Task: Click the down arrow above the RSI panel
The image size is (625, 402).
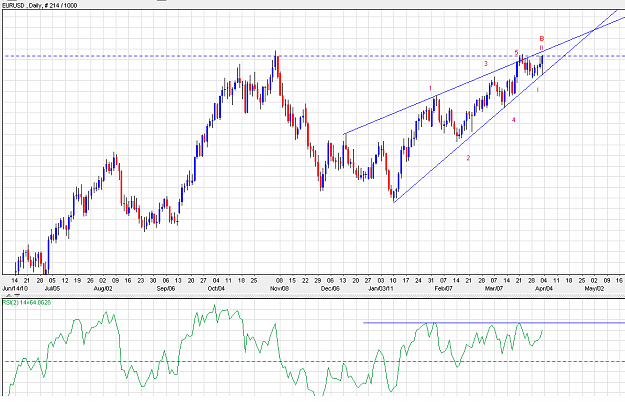Action: (x=17, y=295)
